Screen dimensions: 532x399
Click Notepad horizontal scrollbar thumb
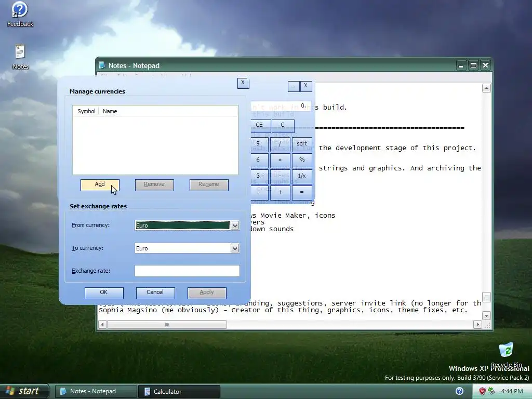click(x=167, y=324)
